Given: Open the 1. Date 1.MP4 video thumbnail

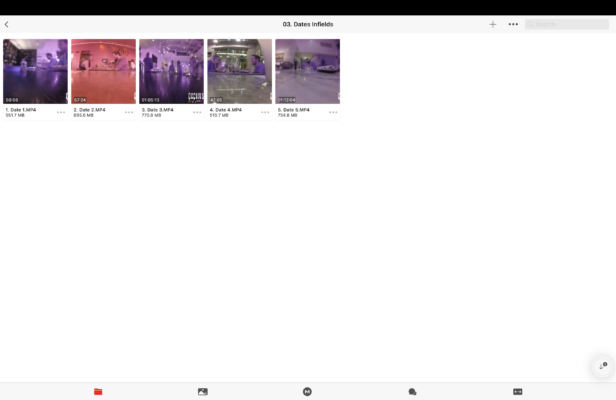Looking at the screenshot, I should 36,71.
